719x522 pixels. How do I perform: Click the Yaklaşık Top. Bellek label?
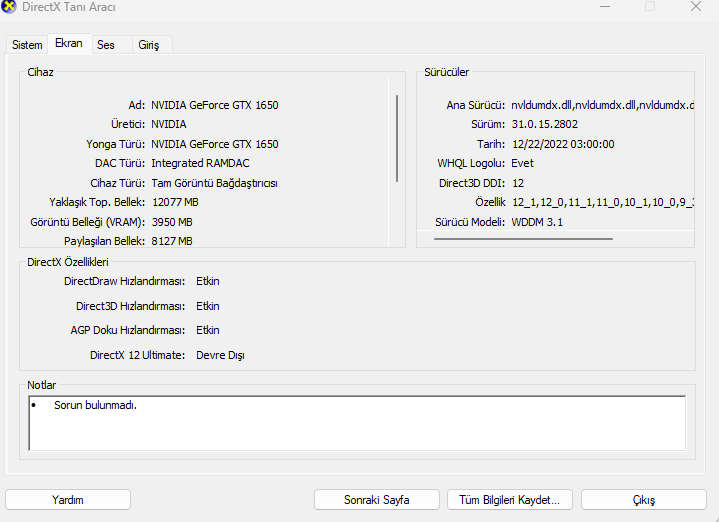coord(97,202)
